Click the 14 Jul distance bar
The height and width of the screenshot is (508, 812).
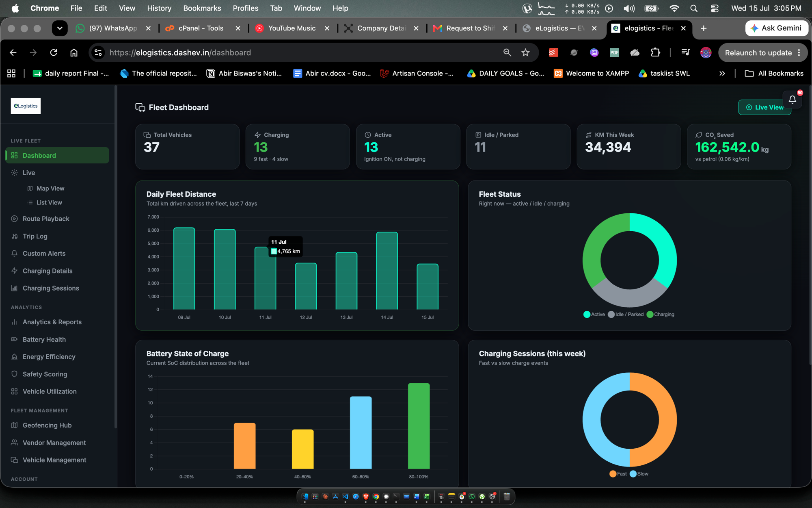387,271
